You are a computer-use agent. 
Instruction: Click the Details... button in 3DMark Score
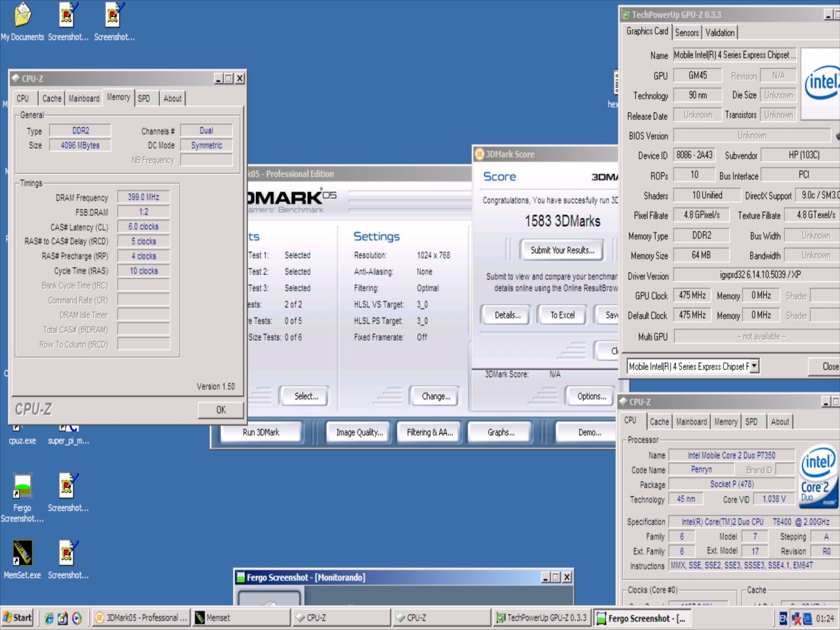[507, 315]
